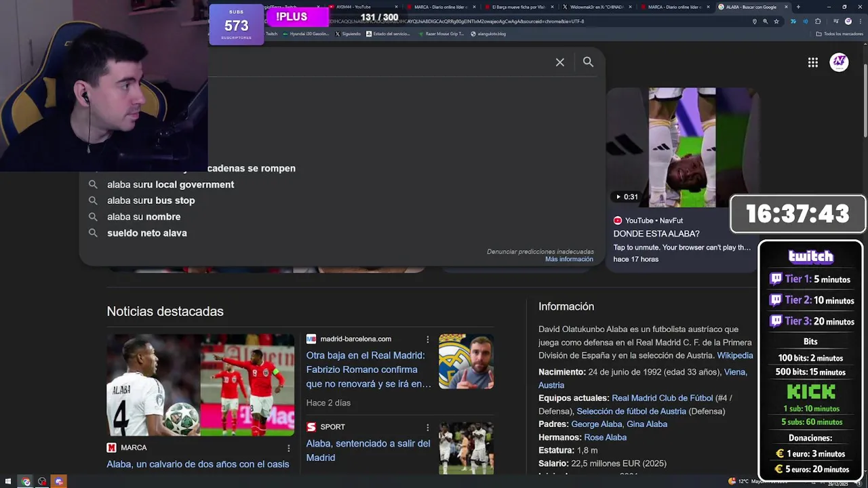This screenshot has height=488, width=868.
Task: Open a new browser tab with plus
Action: (798, 7)
